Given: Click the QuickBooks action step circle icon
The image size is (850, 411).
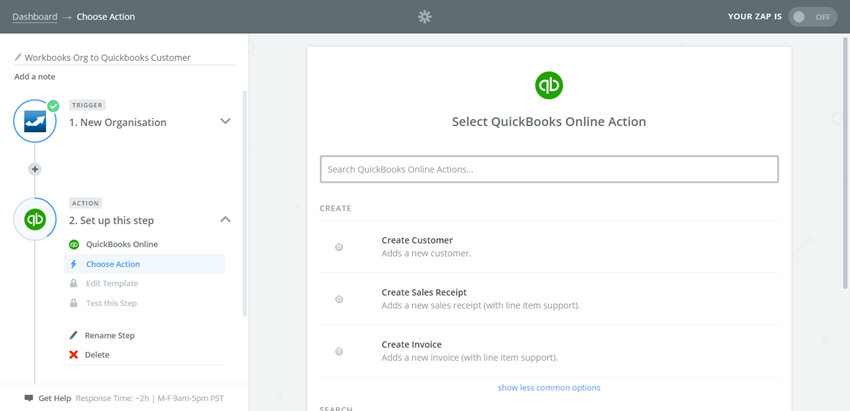Looking at the screenshot, I should click(x=35, y=220).
